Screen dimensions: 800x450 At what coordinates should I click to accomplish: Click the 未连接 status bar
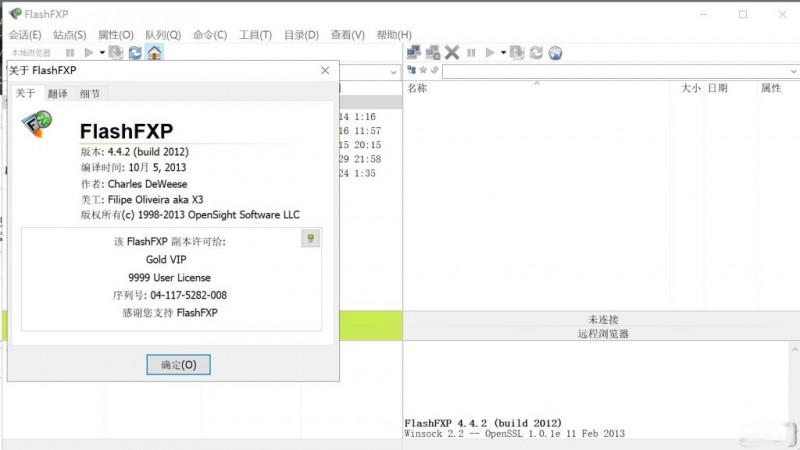(602, 319)
